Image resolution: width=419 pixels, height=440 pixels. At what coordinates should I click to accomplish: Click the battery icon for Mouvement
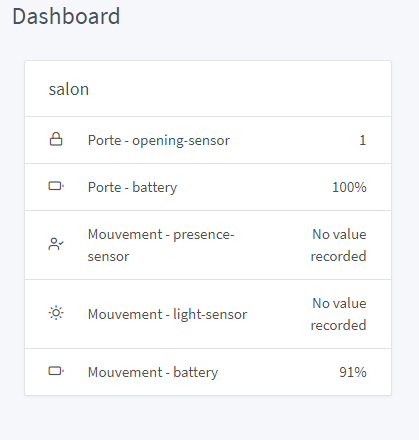tap(56, 371)
